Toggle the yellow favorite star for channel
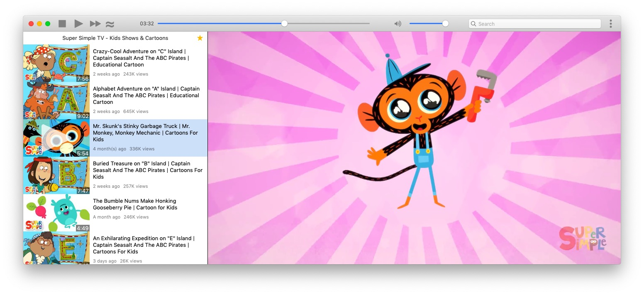 [x=200, y=38]
